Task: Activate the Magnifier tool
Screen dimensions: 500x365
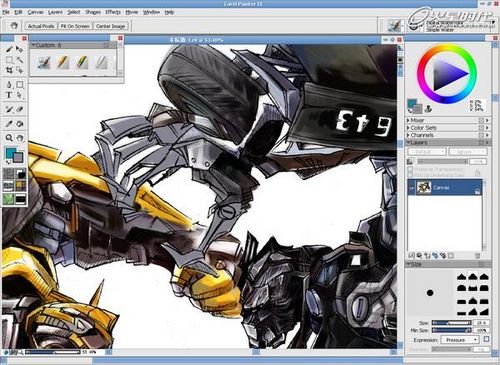Action: [9, 138]
